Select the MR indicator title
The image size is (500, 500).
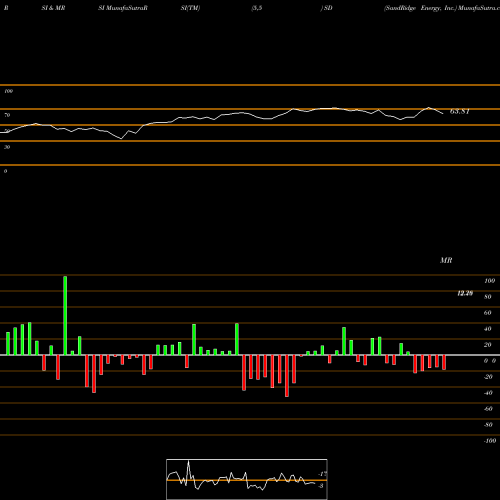coord(446,260)
